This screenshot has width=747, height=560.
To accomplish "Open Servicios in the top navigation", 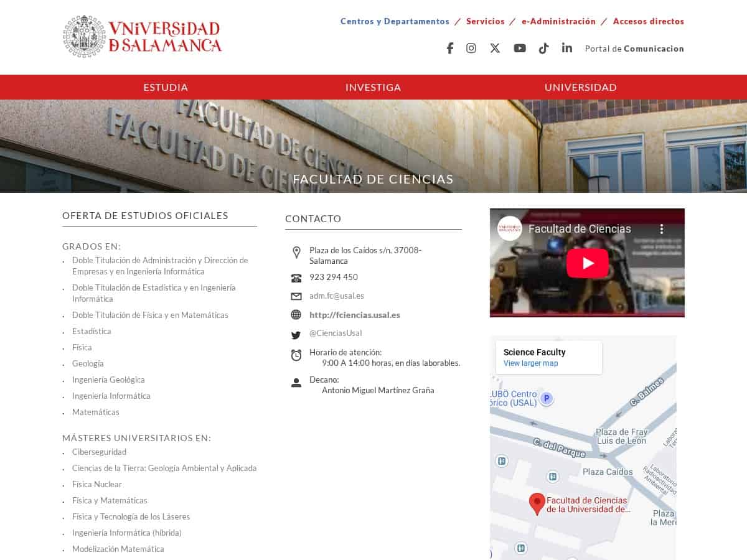I will [x=486, y=21].
